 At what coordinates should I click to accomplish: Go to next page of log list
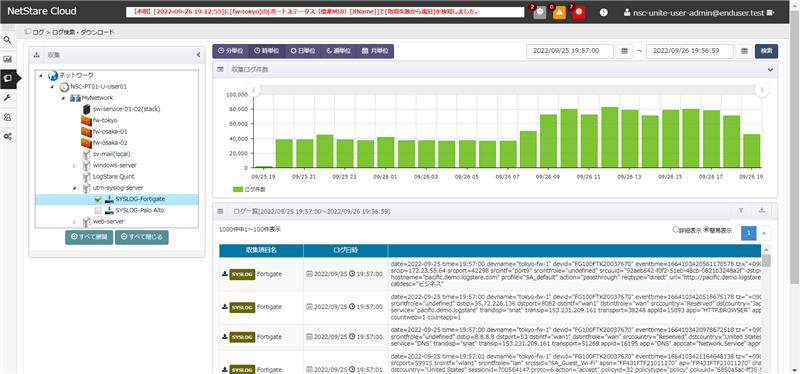(764, 233)
